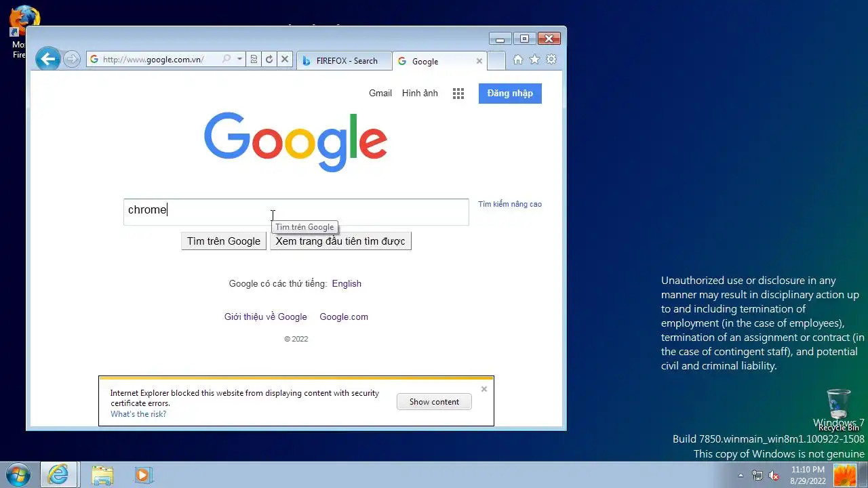Open Favorites with the star icon
Screen dimensions: 868x488
[534, 60]
